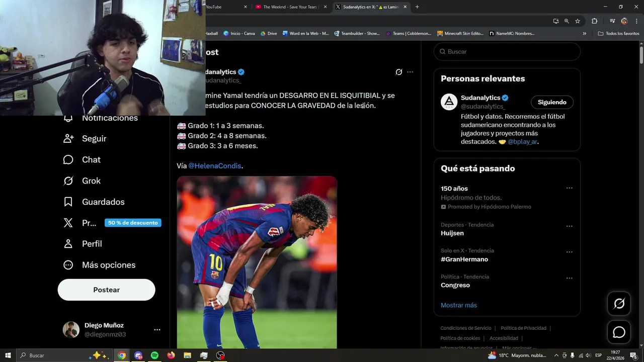Open the browser zoom magnifier icon

tap(567, 21)
